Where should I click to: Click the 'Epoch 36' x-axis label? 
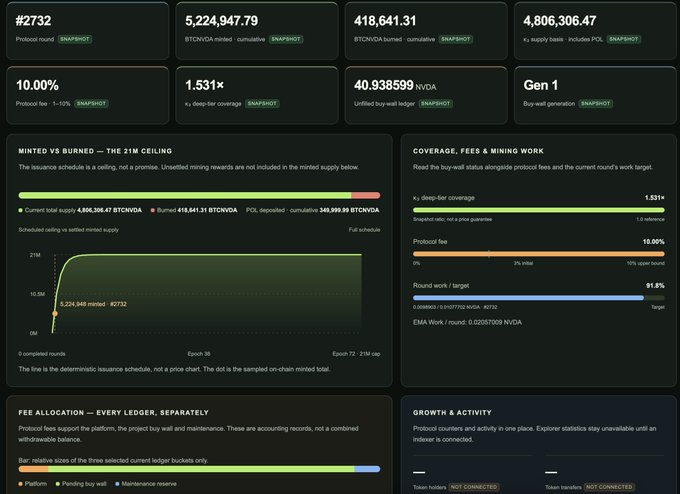[199, 354]
